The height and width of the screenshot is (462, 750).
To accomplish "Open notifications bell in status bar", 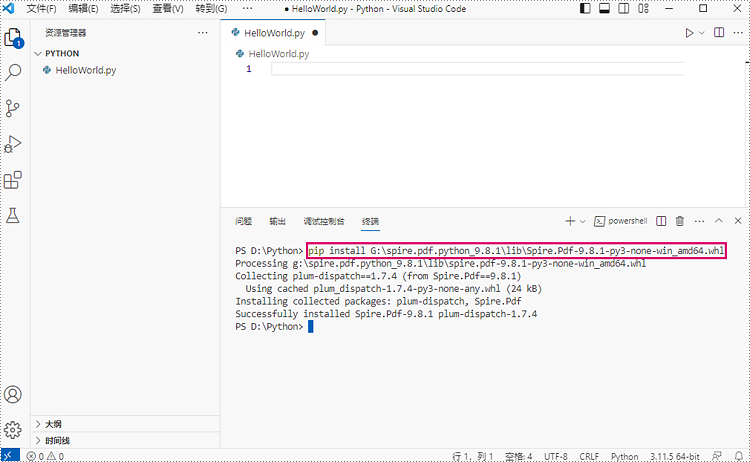I will [x=739, y=456].
